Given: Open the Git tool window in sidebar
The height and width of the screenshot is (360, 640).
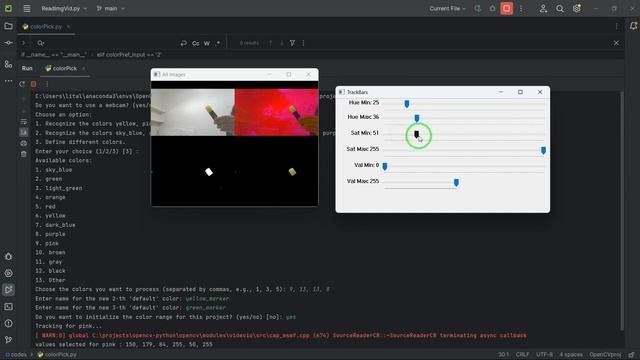Looking at the screenshot, I should pos(8,340).
